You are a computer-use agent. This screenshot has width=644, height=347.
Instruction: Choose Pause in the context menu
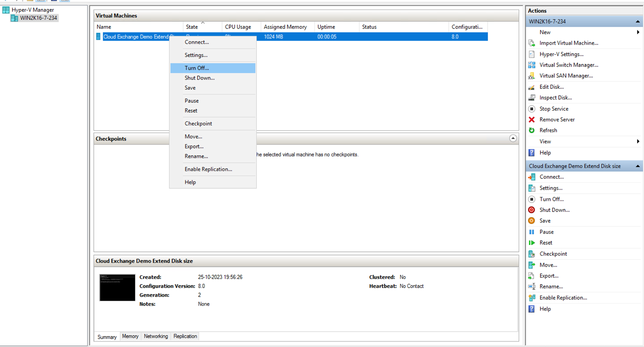[213, 101]
